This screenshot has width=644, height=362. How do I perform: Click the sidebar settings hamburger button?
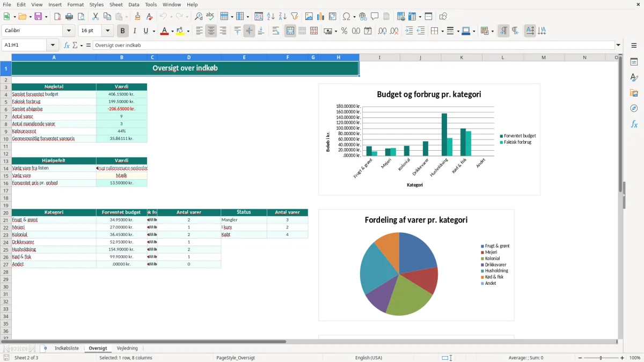[634, 46]
